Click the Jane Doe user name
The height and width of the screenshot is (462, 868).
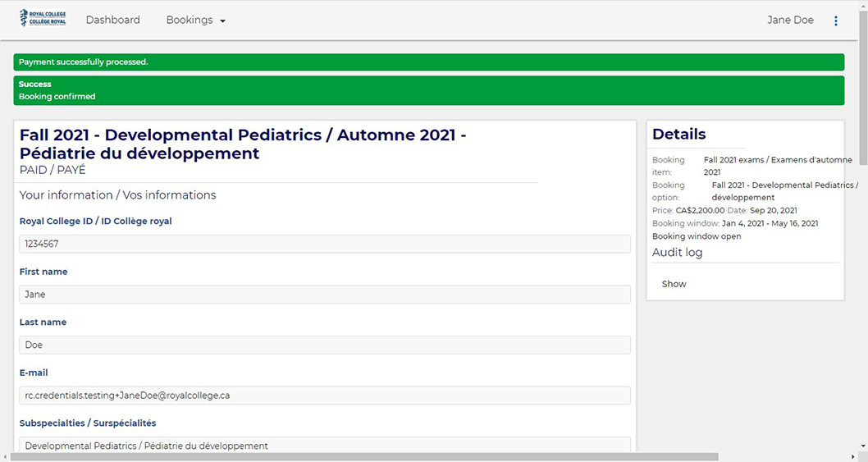tap(790, 20)
